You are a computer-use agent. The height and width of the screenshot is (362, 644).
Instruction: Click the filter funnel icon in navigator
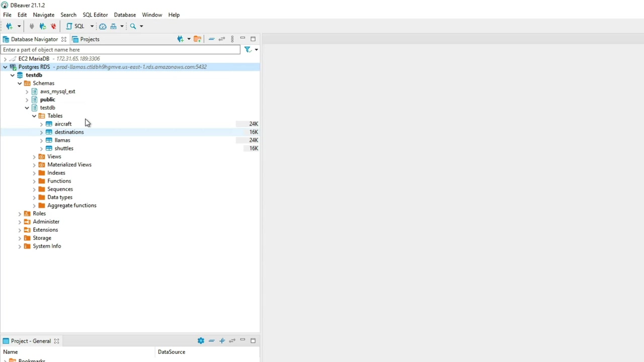(248, 50)
